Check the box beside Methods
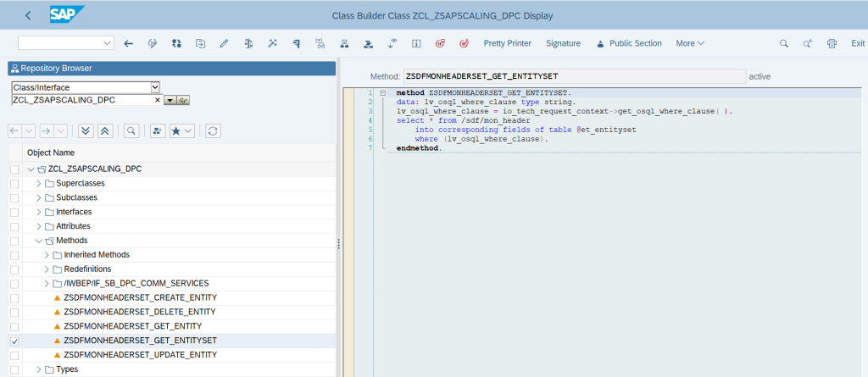This screenshot has height=377, width=868. click(x=14, y=241)
